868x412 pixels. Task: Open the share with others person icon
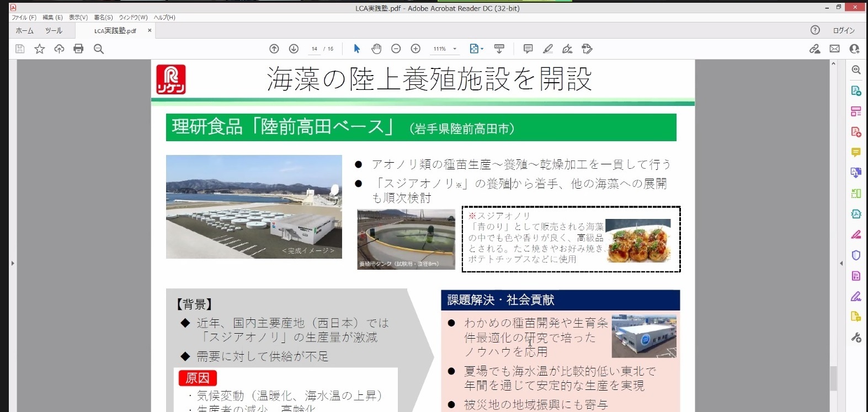click(x=855, y=49)
